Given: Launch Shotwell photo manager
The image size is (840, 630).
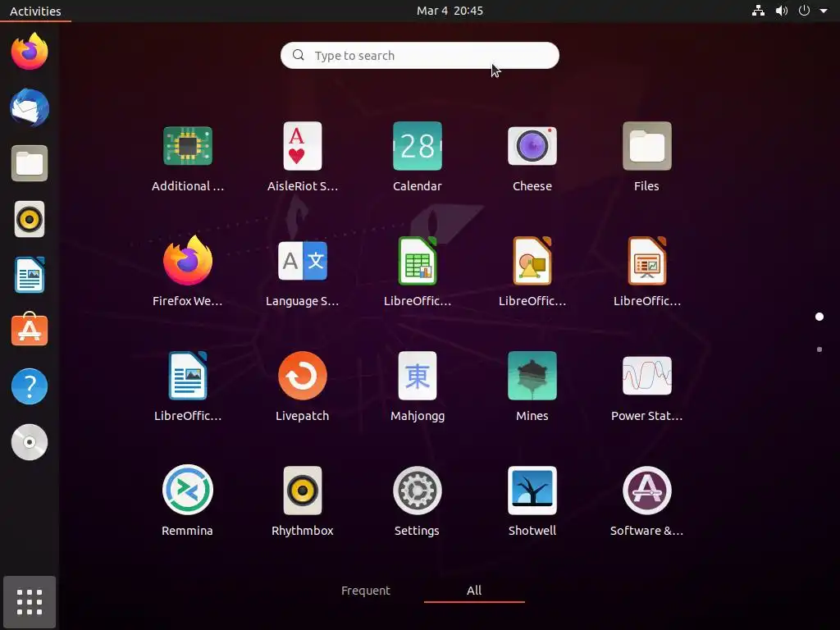Looking at the screenshot, I should coord(532,491).
